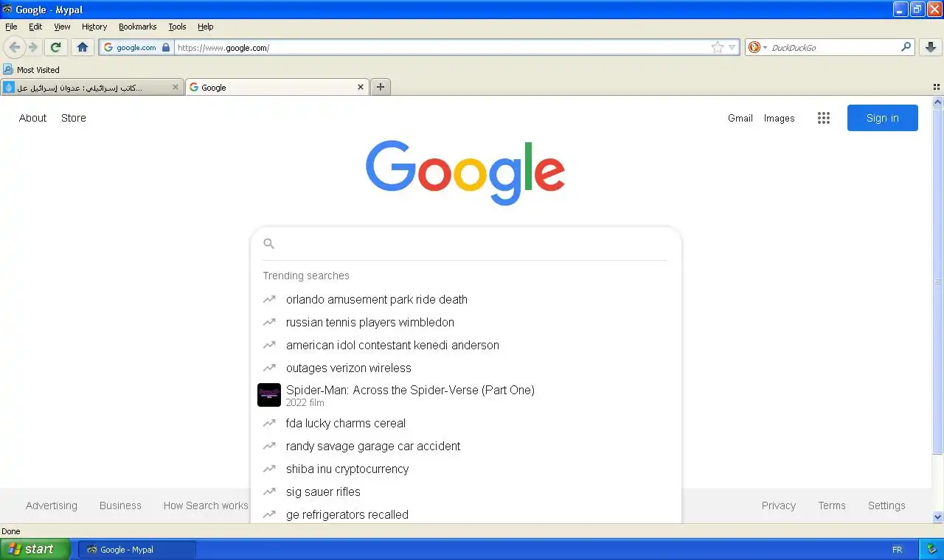The width and height of the screenshot is (944, 560).
Task: Focus the DuckDuckGo search field
Action: (833, 47)
